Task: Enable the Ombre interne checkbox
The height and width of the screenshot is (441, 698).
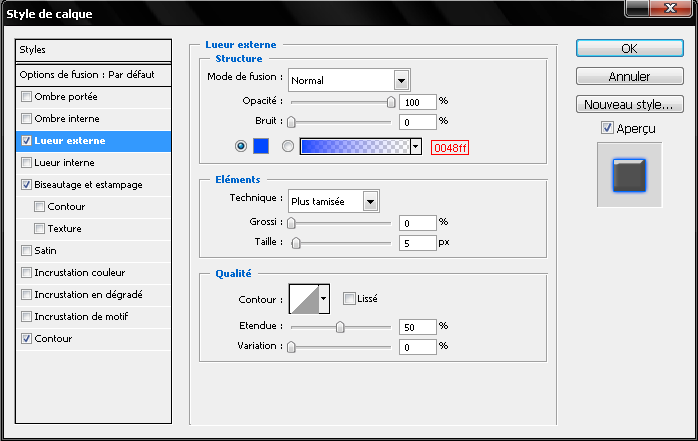Action: (x=26, y=118)
